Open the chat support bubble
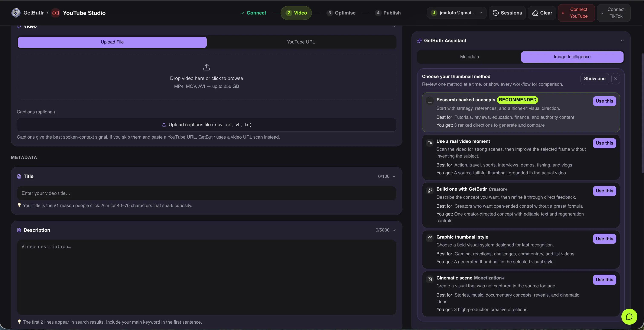 (x=629, y=317)
